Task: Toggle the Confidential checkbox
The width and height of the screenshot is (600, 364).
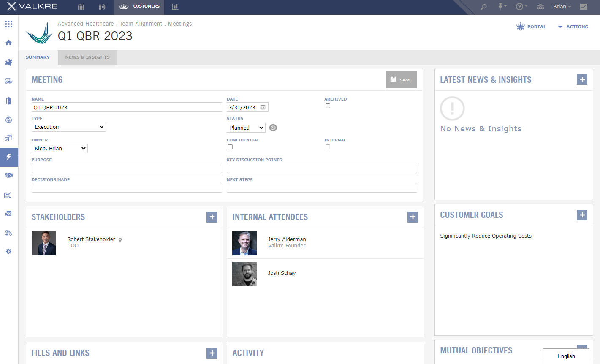Action: 230,147
